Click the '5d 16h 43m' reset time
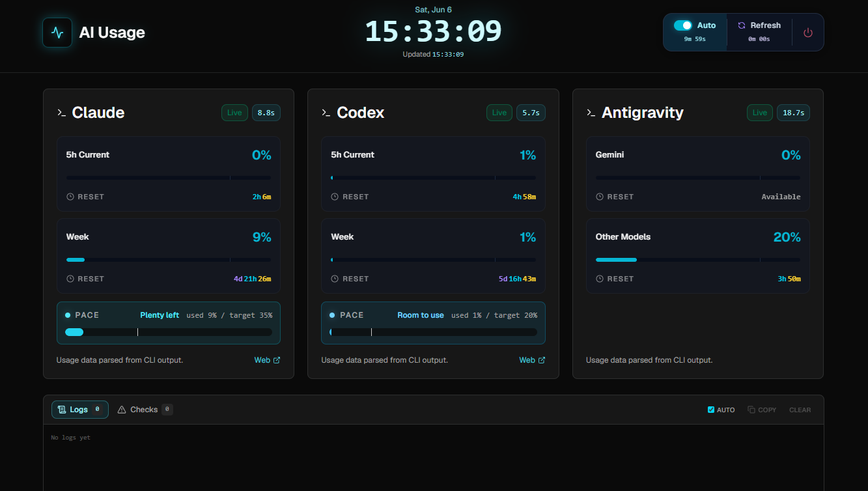 pos(517,279)
